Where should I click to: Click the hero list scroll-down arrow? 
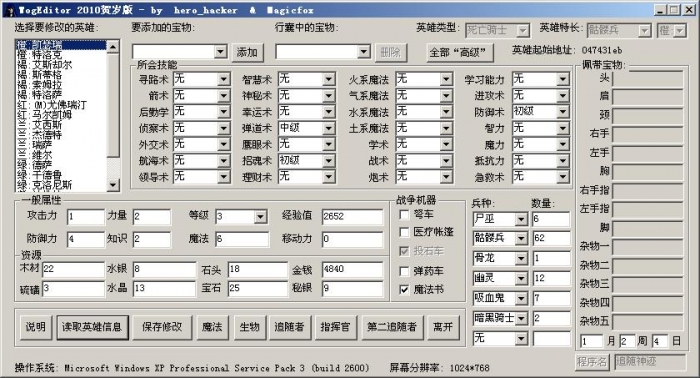113,184
